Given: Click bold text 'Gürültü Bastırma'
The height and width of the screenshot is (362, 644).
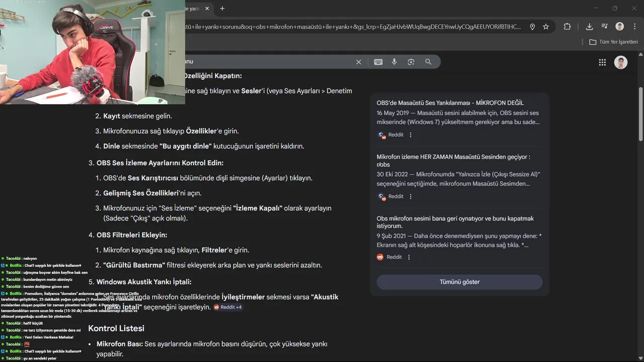Looking at the screenshot, I should pyautogui.click(x=134, y=265).
